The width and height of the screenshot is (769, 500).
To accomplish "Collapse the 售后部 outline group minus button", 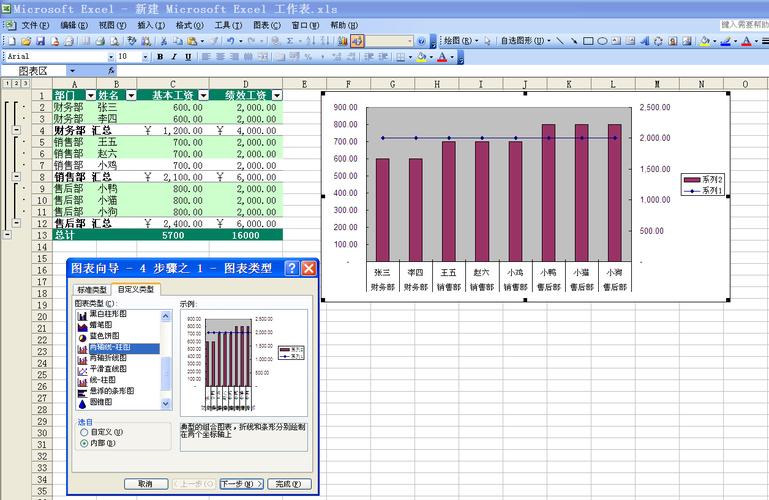I will click(x=17, y=223).
